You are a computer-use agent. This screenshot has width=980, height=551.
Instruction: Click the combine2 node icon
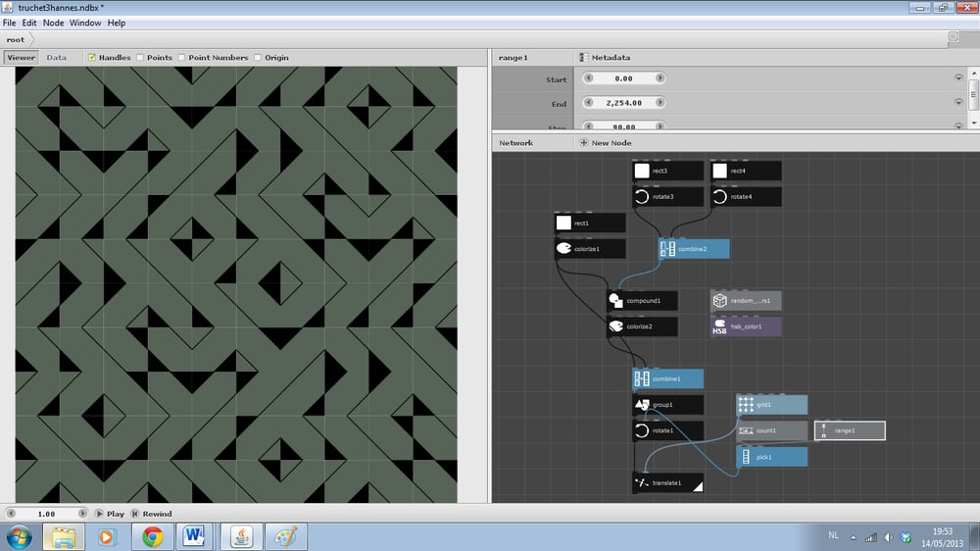tap(667, 249)
